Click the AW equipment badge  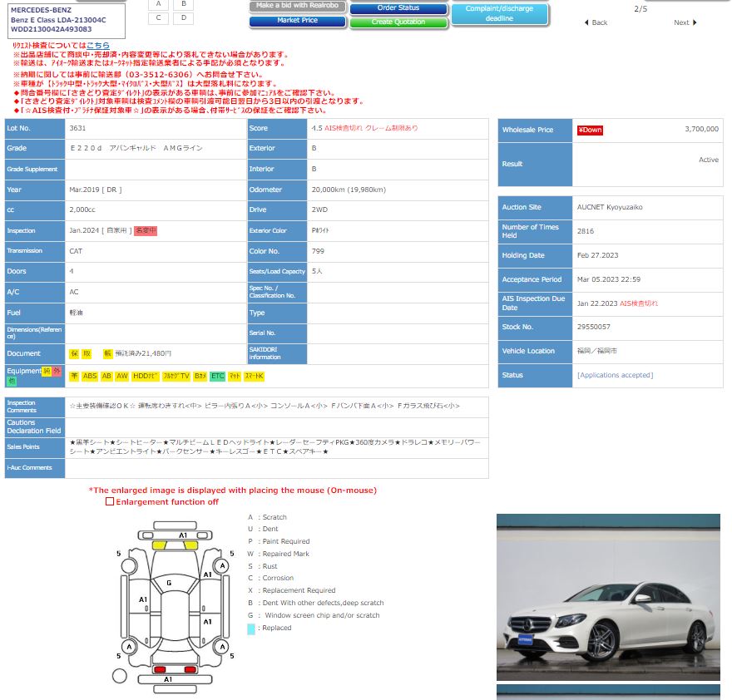[x=122, y=376]
